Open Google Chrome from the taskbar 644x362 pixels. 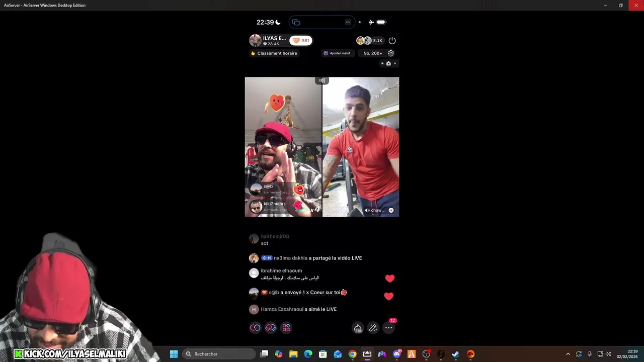pos(352,354)
